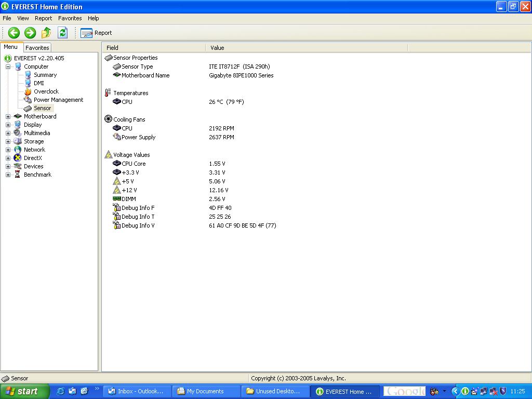Expand the Display tree node
Viewport: 532px width, 399px height.
click(8, 125)
